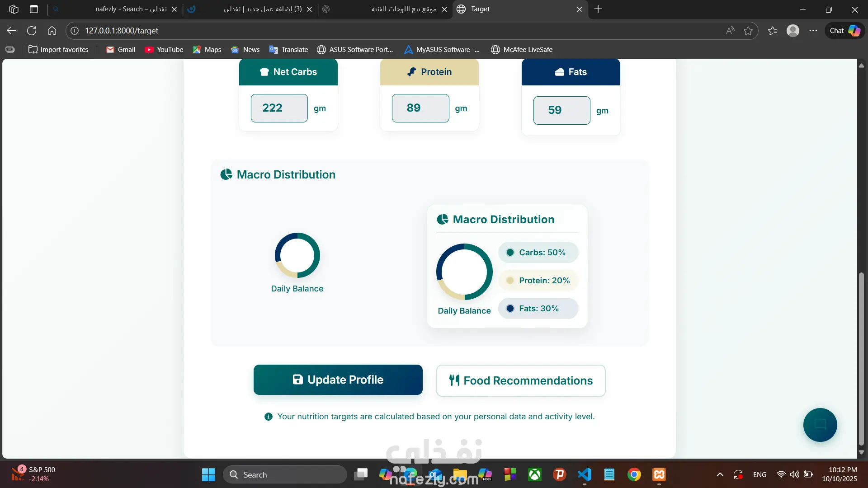Switch to the nafezly Search tab
Image resolution: width=868 pixels, height=488 pixels.
(131, 9)
